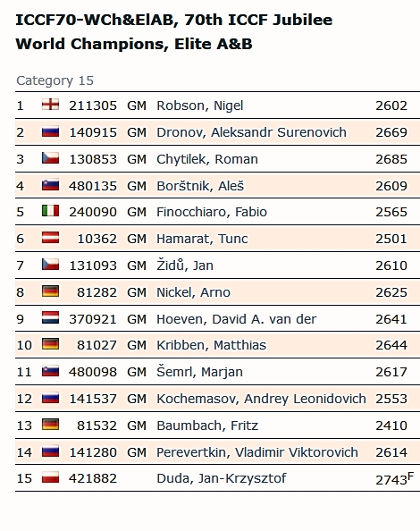
Task: Click the Polish flag next to Duda
Action: click(50, 477)
